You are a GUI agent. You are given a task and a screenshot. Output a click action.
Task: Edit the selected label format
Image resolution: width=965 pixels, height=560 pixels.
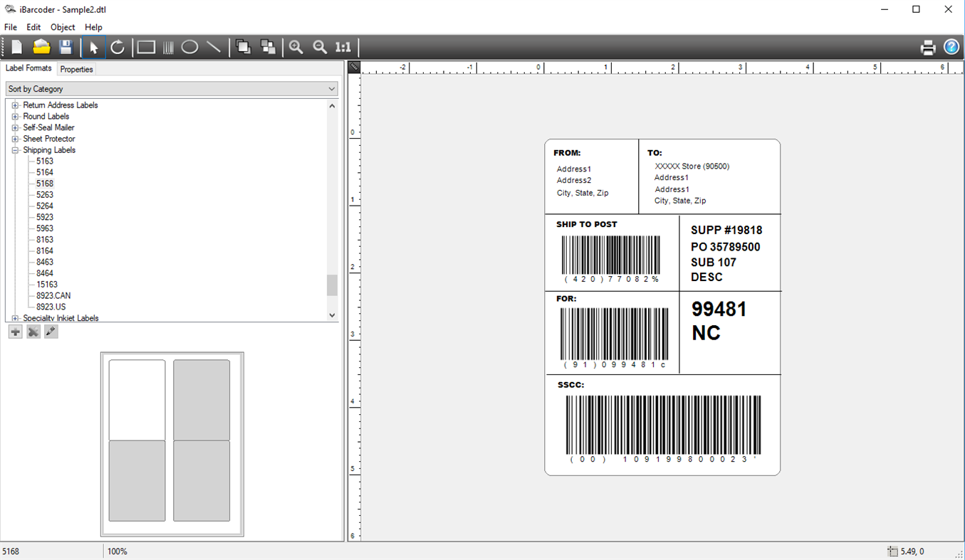tap(51, 332)
